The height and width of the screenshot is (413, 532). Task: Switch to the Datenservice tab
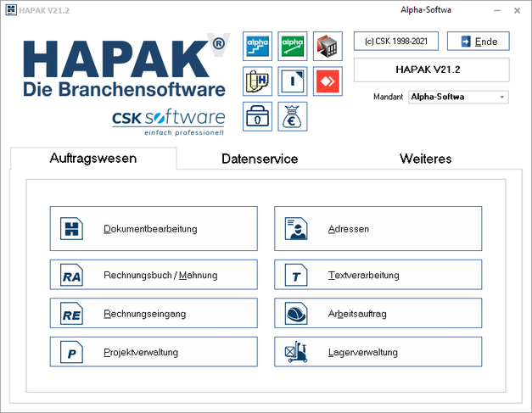tap(260, 159)
